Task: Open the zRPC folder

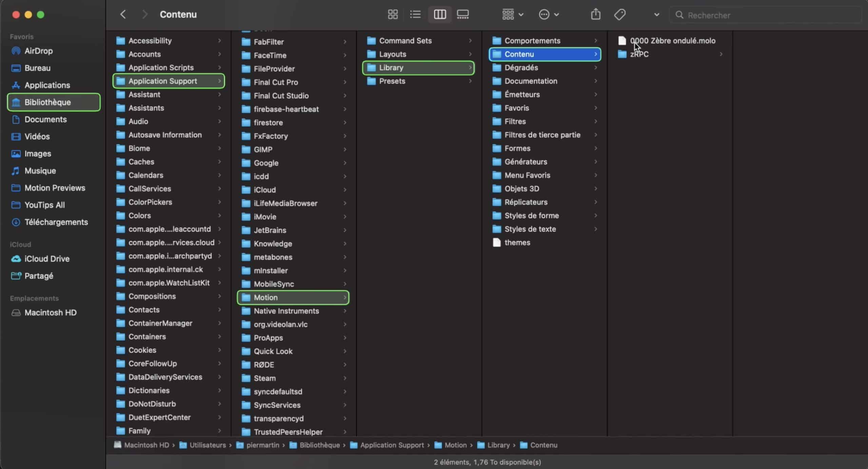Action: [670, 54]
